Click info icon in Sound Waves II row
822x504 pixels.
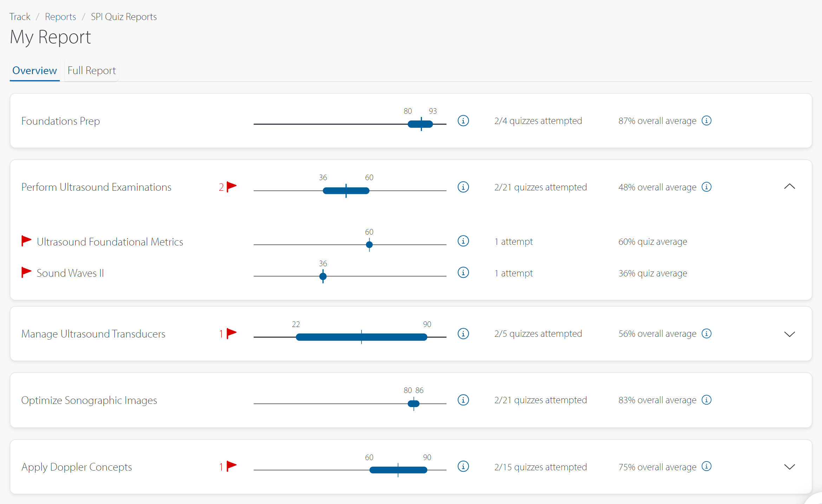pyautogui.click(x=463, y=273)
